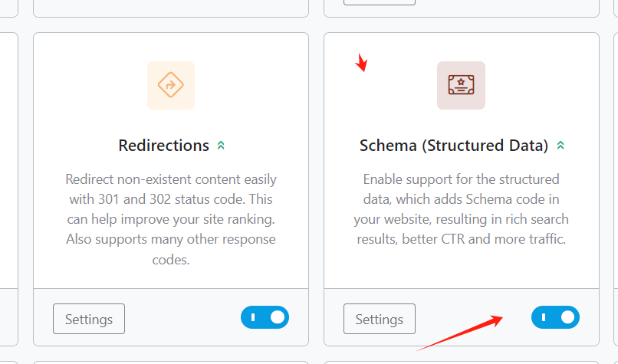Open Settings for Schema (Structured Data)
This screenshot has height=364, width=618.
tap(379, 319)
